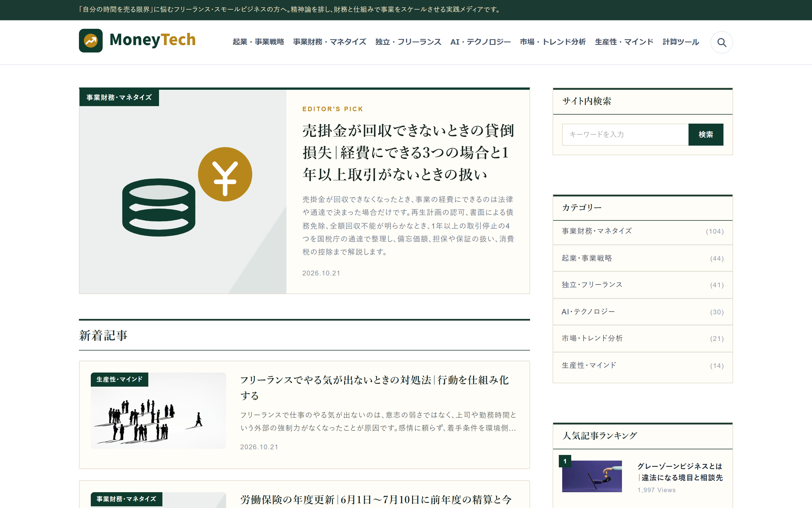The height and width of the screenshot is (508, 812).
Task: Select the 市場・トレンド分析 (21) sidebar category
Action: [643, 338]
